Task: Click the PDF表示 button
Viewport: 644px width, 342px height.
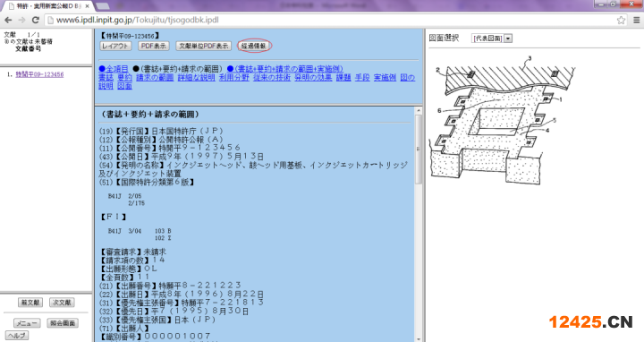Action: pyautogui.click(x=154, y=46)
